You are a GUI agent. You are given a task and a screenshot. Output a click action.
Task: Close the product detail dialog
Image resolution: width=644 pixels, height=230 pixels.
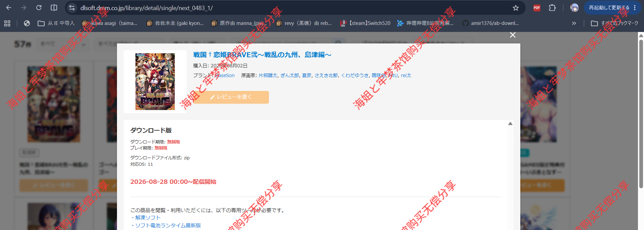click(513, 35)
